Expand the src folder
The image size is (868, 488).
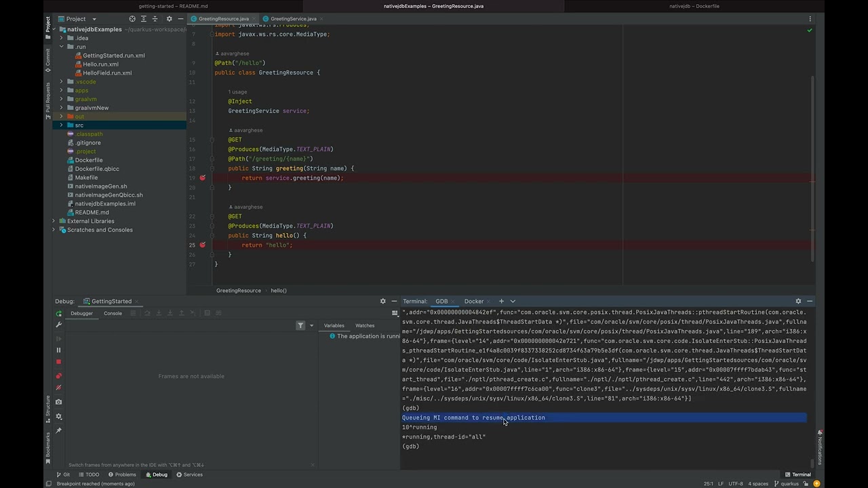(61, 125)
